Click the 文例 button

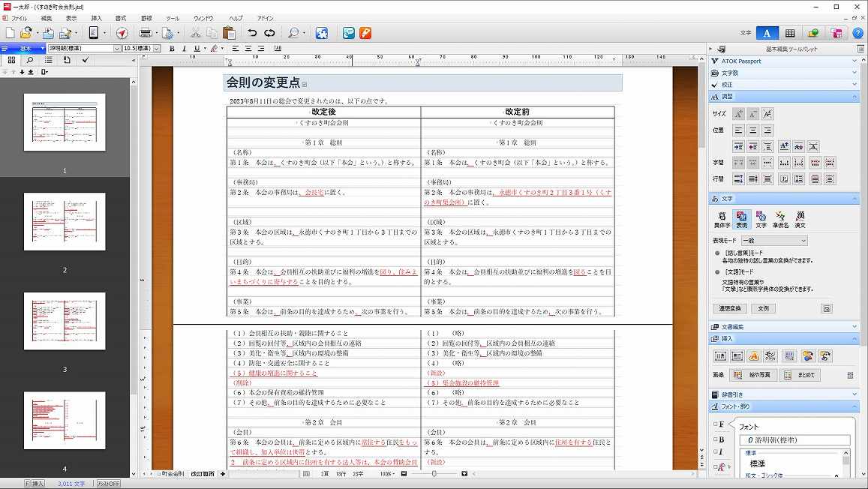(x=763, y=308)
